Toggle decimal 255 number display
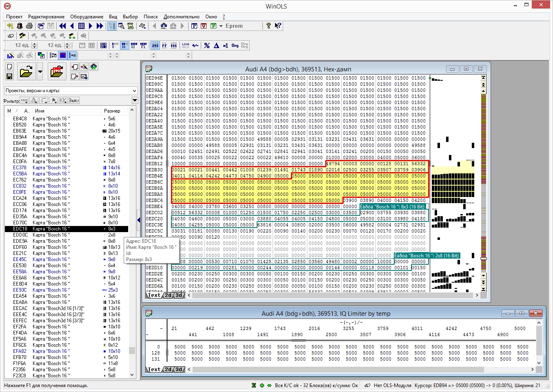 click(155, 45)
